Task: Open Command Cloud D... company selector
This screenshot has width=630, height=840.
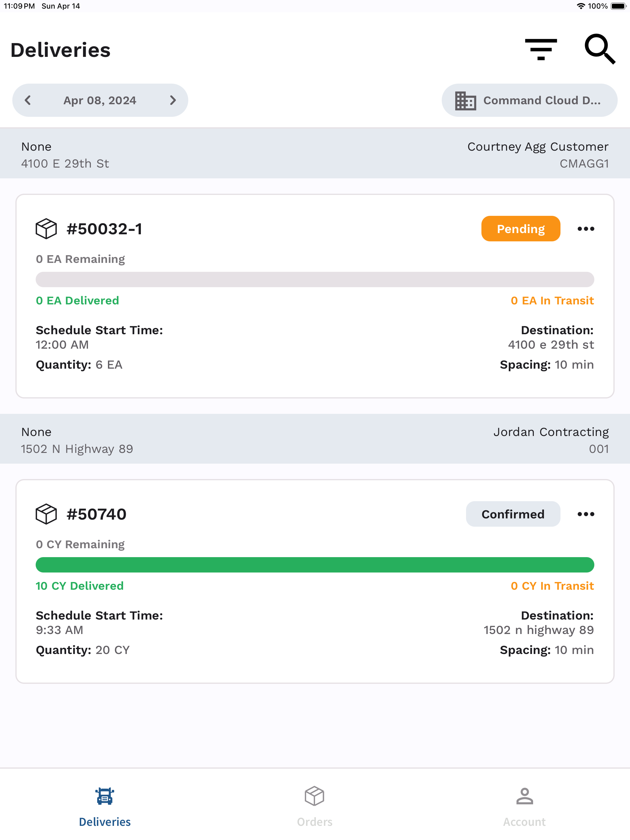Action: coord(529,100)
